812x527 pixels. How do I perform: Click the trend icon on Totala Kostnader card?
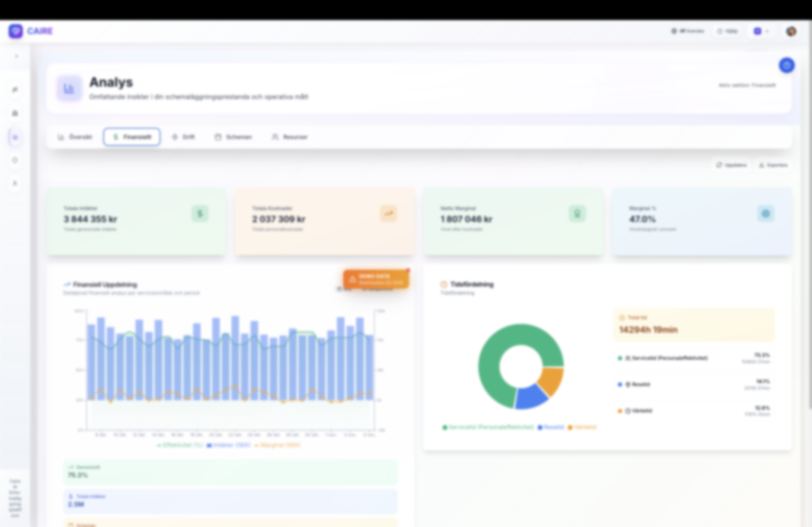[x=389, y=214]
